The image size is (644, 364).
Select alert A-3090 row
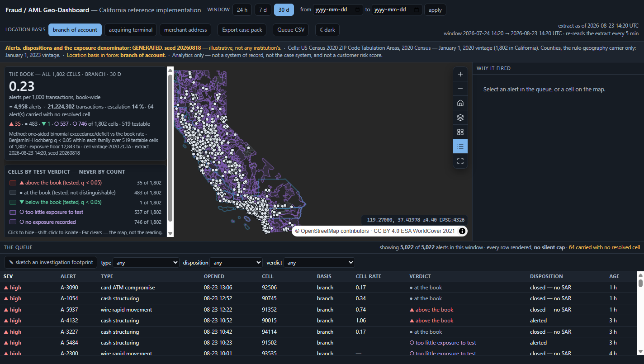click(x=318, y=288)
